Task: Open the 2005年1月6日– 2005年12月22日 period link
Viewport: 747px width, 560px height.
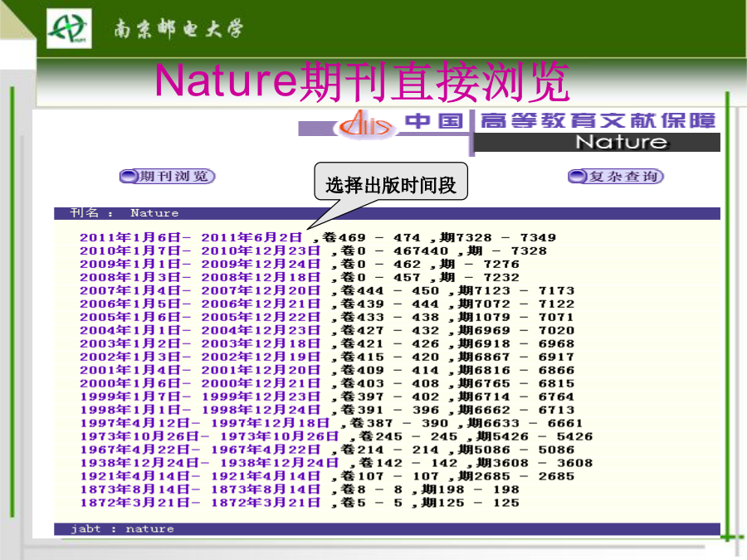Action: 200,317
